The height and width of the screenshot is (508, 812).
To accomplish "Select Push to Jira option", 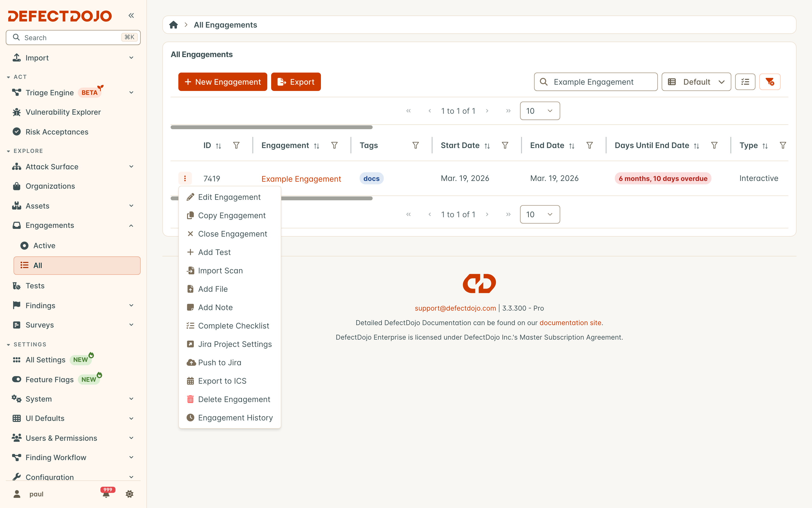I will (x=230, y=363).
